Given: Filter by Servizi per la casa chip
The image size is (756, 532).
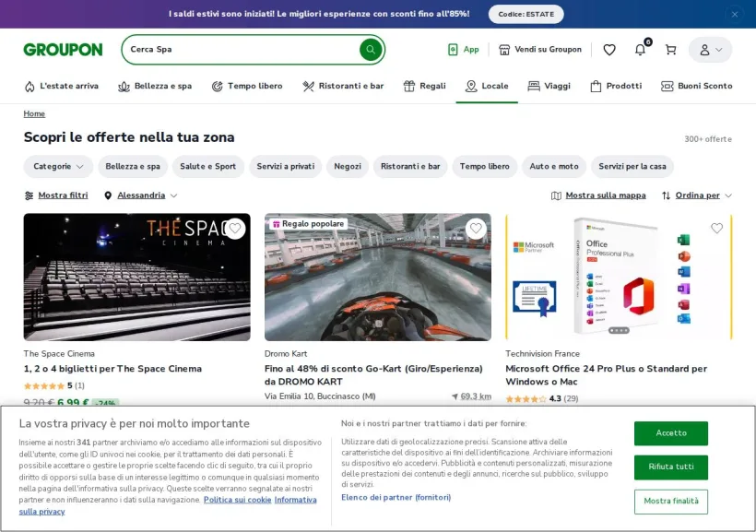Looking at the screenshot, I should 632,166.
